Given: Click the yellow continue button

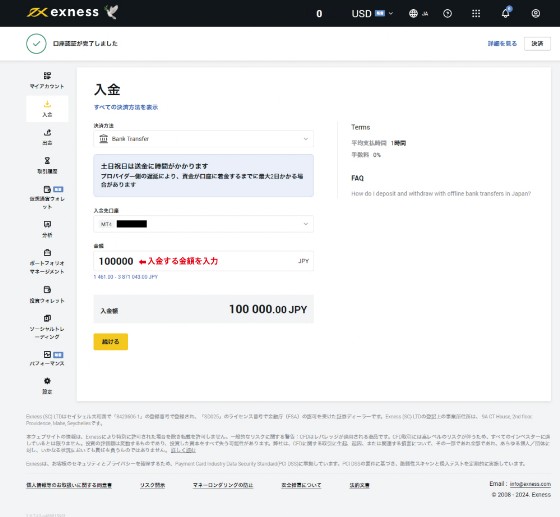Looking at the screenshot, I should 111,342.
